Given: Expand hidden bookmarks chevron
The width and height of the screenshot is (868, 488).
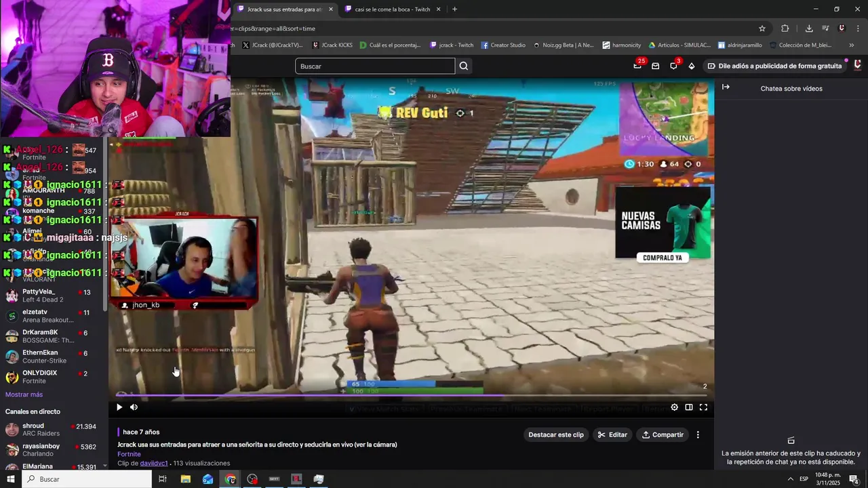Looking at the screenshot, I should (x=852, y=45).
